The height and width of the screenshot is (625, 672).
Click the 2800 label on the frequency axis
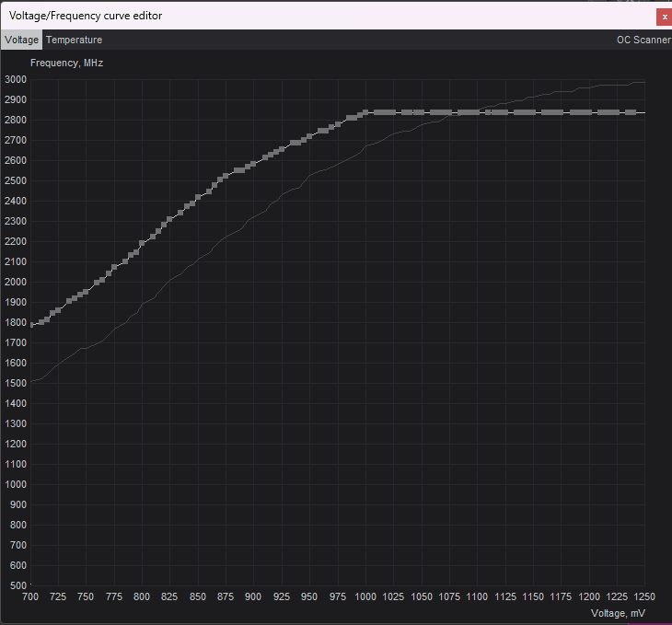16,120
